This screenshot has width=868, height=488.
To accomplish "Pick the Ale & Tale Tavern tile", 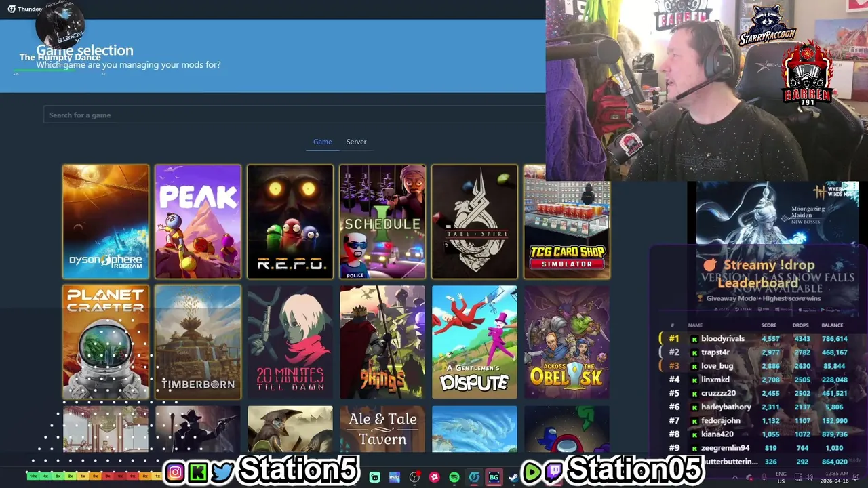I will pos(382,429).
